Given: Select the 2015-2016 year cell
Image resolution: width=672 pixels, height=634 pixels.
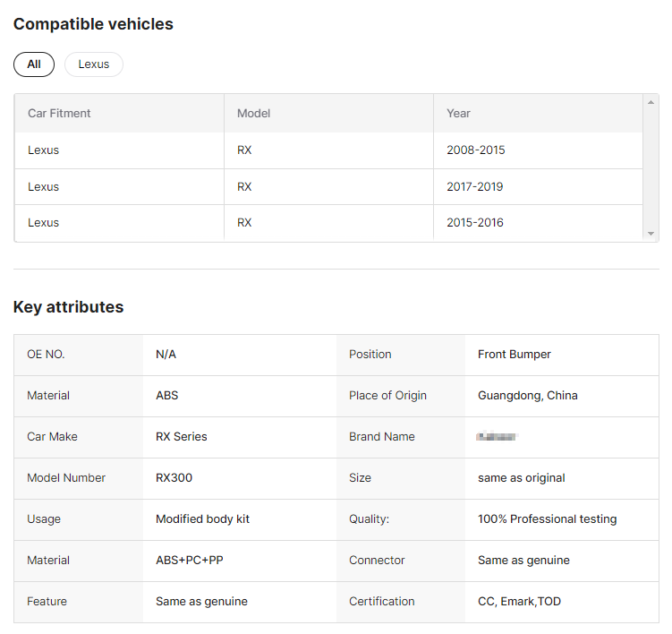Looking at the screenshot, I should pos(474,223).
